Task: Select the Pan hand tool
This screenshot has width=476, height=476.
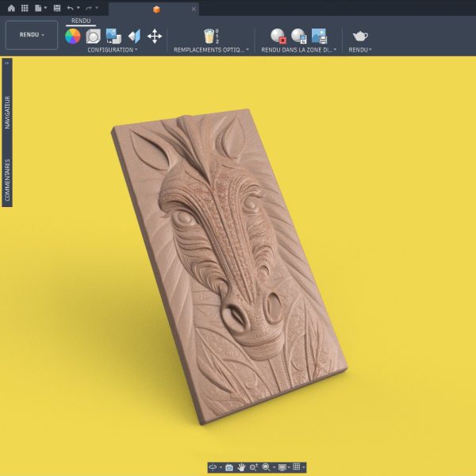Action: point(241,467)
